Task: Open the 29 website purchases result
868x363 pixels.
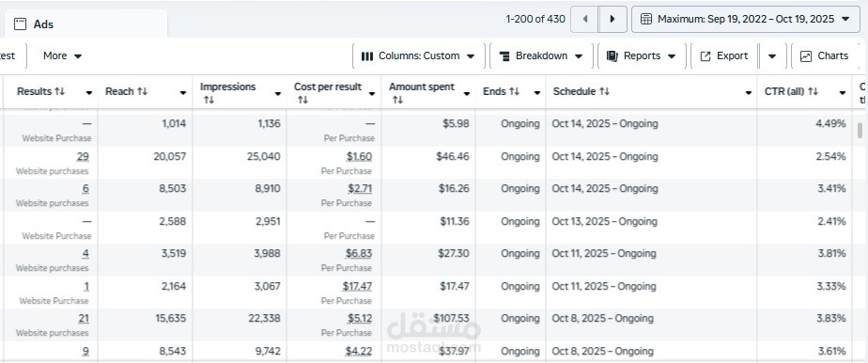Action: (x=83, y=157)
